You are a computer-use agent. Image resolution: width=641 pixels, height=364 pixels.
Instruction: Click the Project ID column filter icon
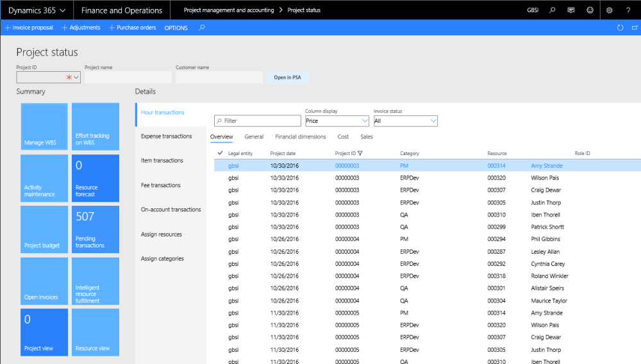click(360, 153)
